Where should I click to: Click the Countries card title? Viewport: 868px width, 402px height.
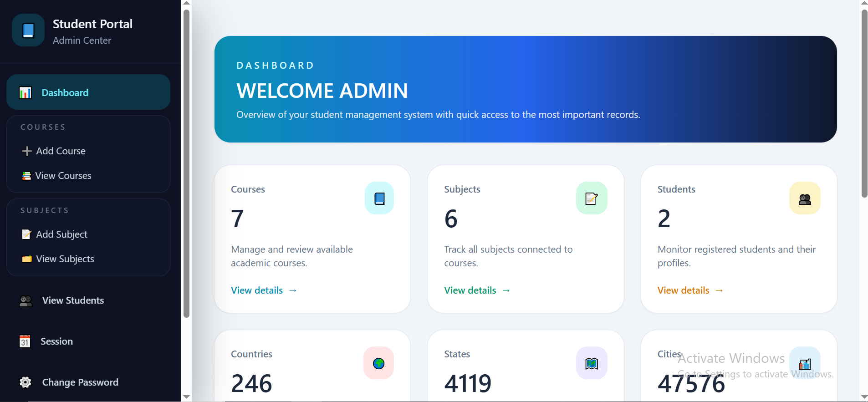(251, 354)
